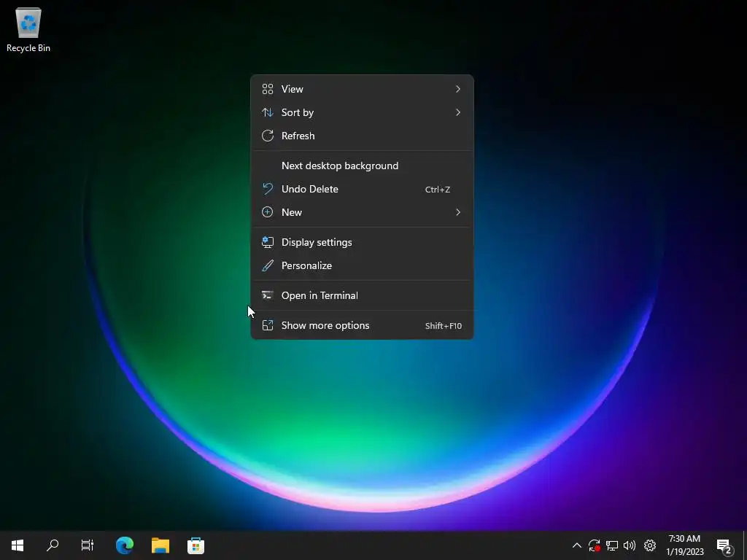Open network status tray icon
This screenshot has width=747, height=560.
pyautogui.click(x=612, y=545)
